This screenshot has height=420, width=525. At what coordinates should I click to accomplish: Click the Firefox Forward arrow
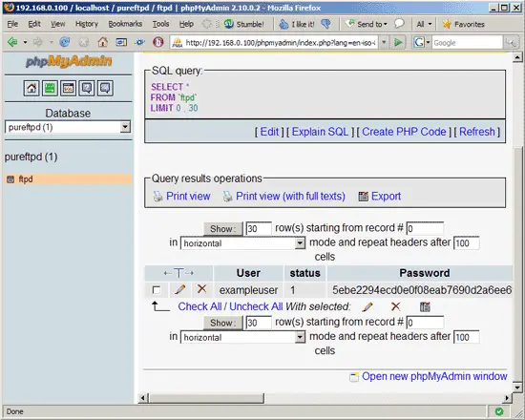(x=38, y=42)
